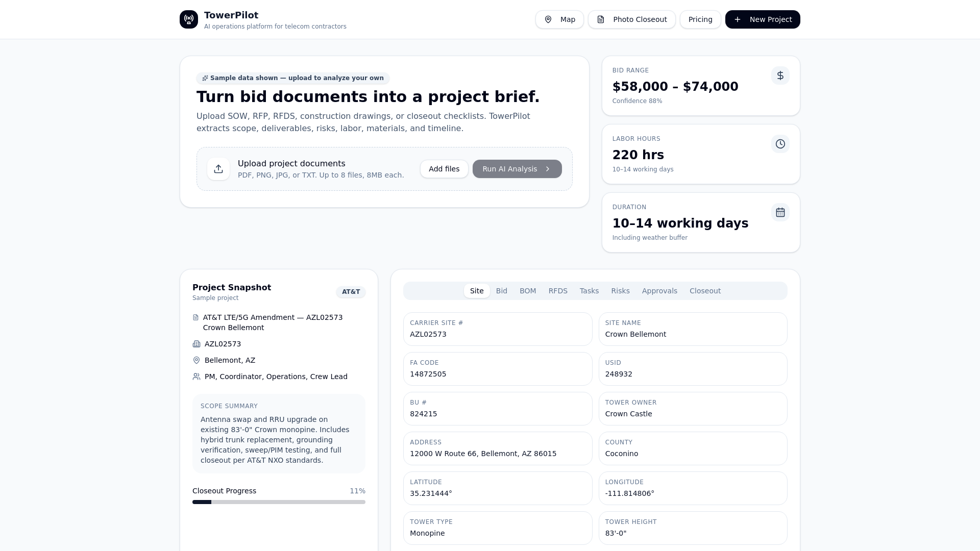Open Photo Closeout from header
980x551 pixels.
[632, 19]
